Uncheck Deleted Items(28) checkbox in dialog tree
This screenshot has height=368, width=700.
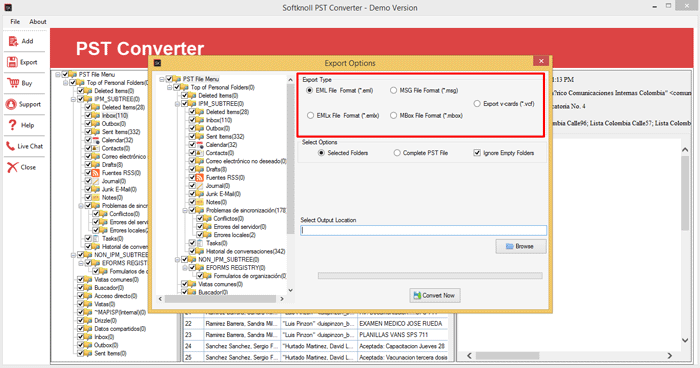(x=192, y=112)
